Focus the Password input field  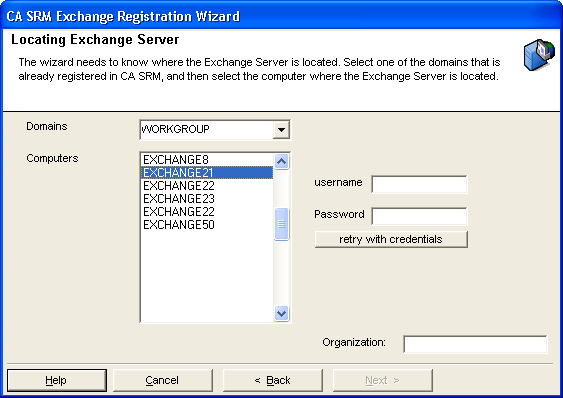coord(419,216)
